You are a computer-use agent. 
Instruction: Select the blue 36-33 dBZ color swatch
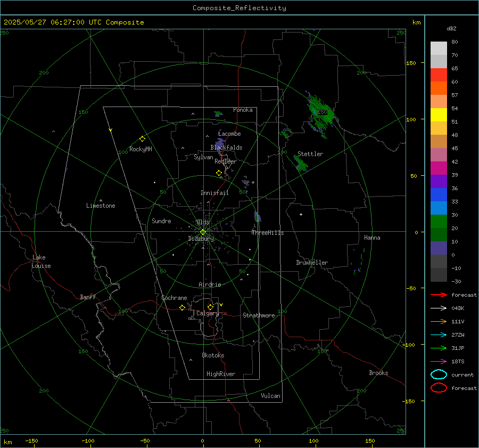tap(439, 195)
